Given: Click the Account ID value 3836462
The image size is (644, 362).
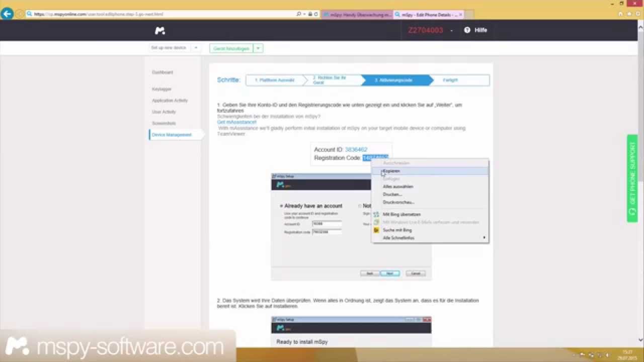Looking at the screenshot, I should click(x=356, y=149).
